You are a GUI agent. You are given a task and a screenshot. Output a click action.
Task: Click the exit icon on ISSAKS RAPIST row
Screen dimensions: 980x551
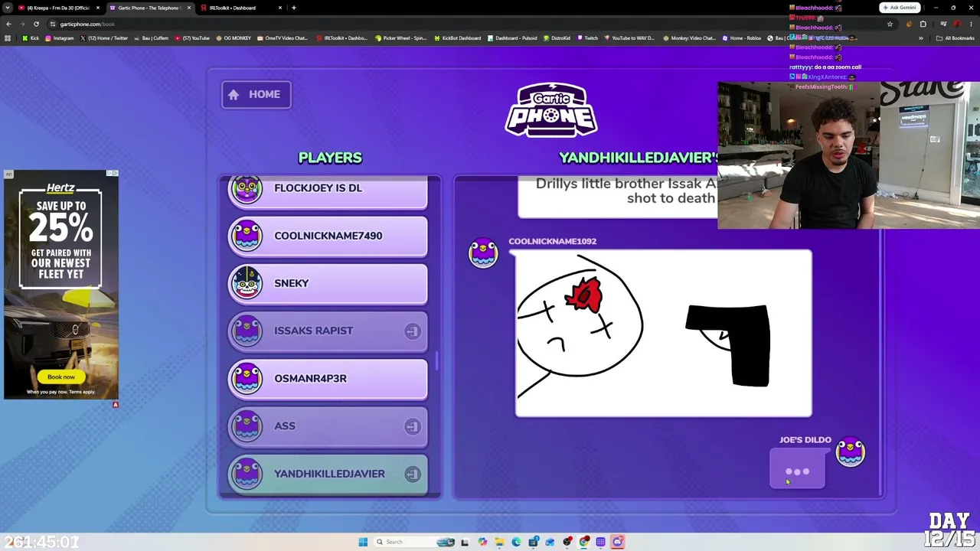(x=412, y=331)
